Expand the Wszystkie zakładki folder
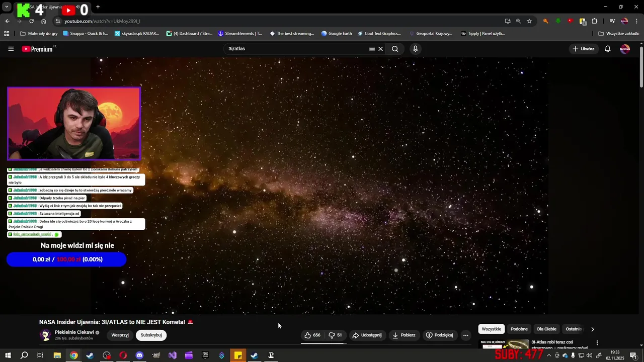Image resolution: width=644 pixels, height=362 pixels. point(618,34)
